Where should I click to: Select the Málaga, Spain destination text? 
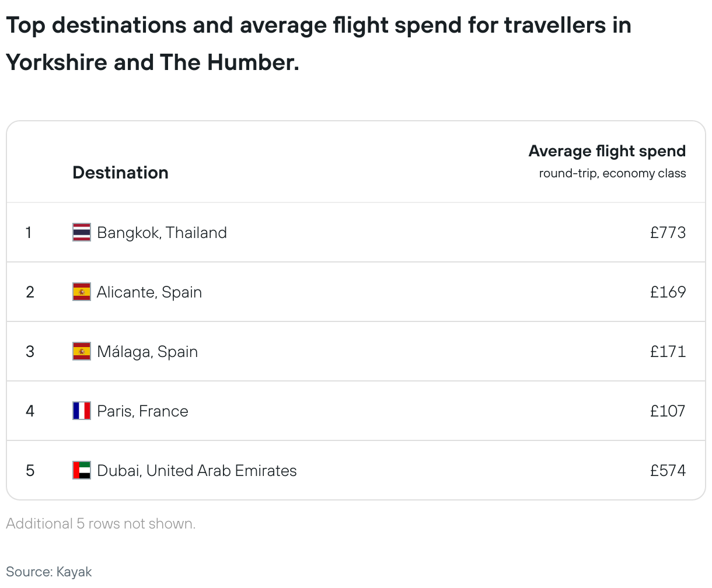pos(147,352)
